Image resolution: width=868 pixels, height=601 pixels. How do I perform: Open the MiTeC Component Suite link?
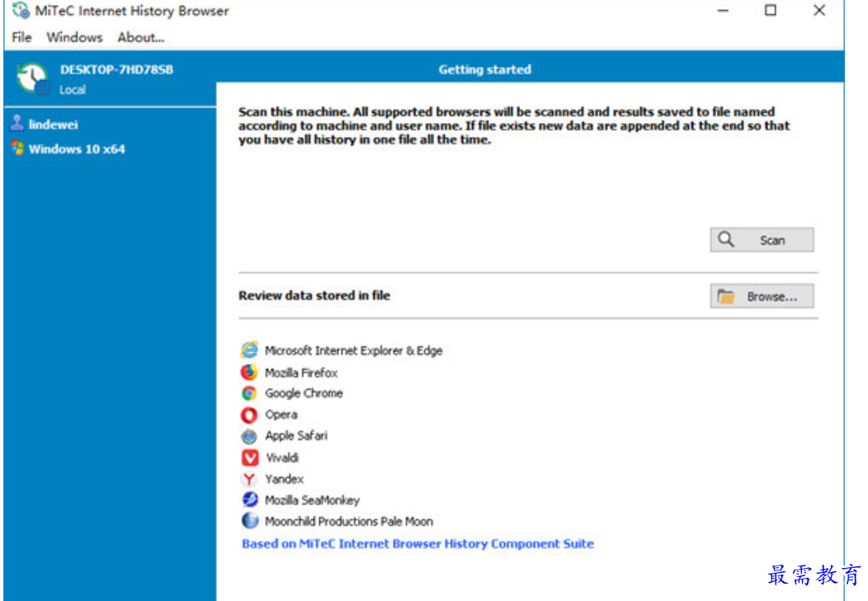[x=417, y=543]
